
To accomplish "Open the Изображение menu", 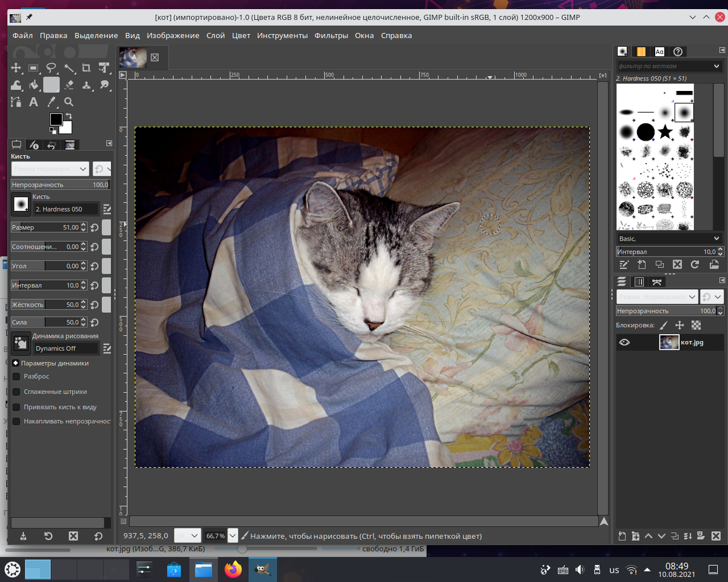I will (x=173, y=35).
